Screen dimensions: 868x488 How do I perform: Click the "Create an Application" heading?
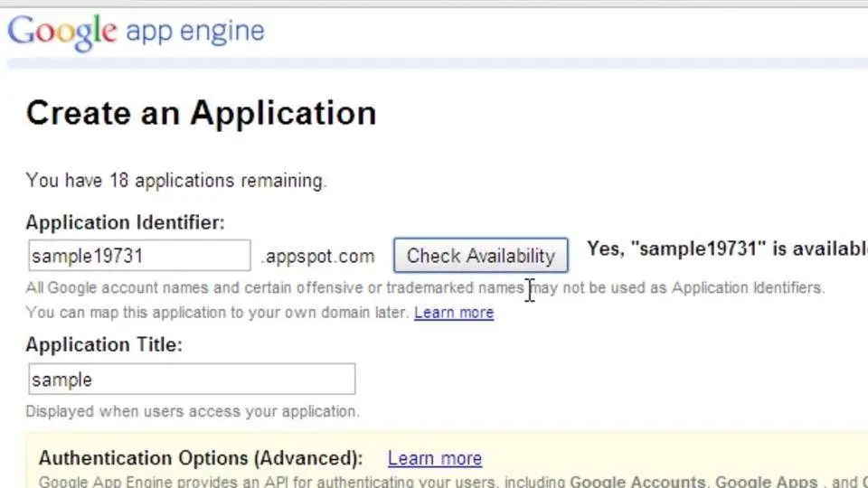click(201, 113)
